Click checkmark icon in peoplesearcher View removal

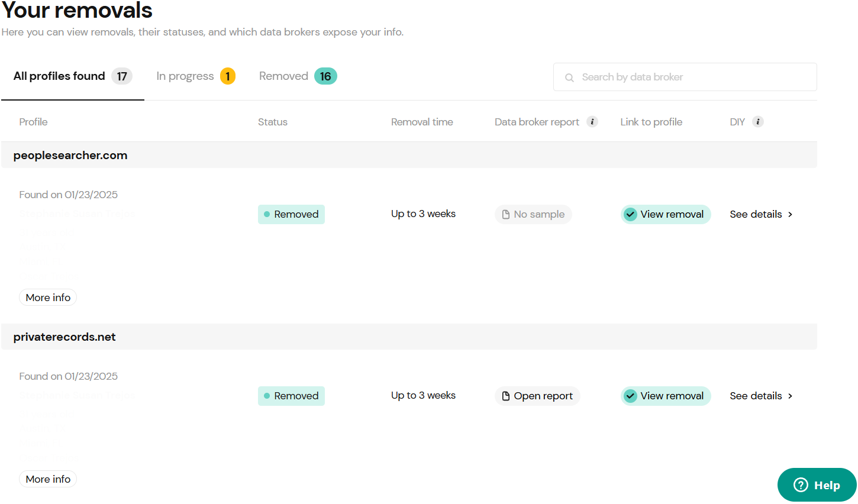pyautogui.click(x=631, y=214)
